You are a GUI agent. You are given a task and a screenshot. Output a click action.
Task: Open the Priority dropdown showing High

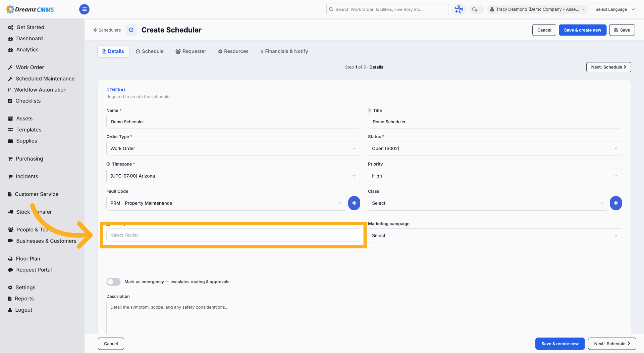(495, 176)
